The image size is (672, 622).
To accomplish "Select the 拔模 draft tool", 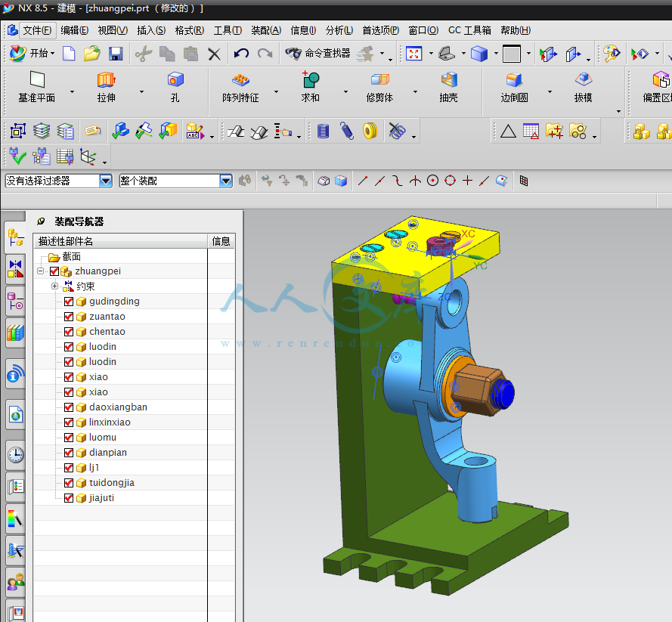I will (x=584, y=88).
